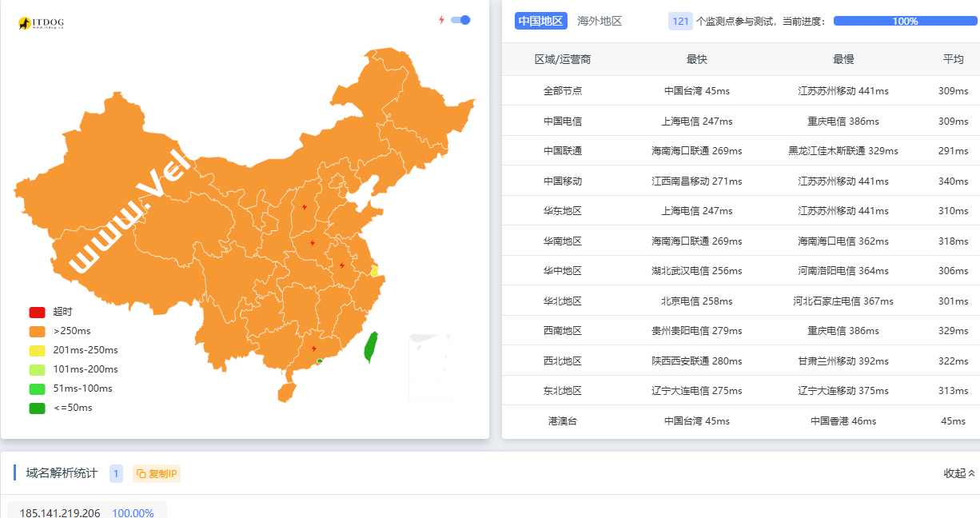Click the red lightning bolt icon above the map

(x=441, y=20)
